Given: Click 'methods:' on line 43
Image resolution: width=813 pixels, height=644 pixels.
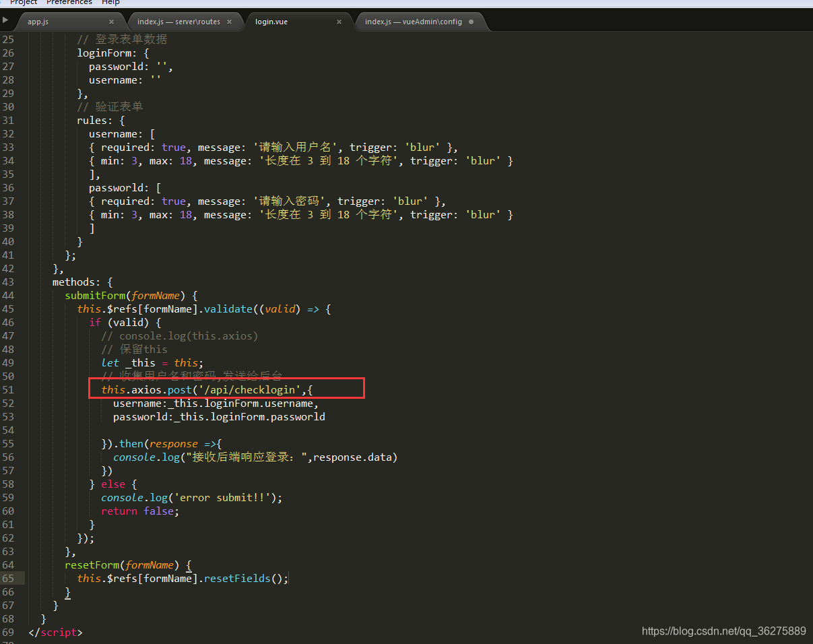Looking at the screenshot, I should 77,282.
